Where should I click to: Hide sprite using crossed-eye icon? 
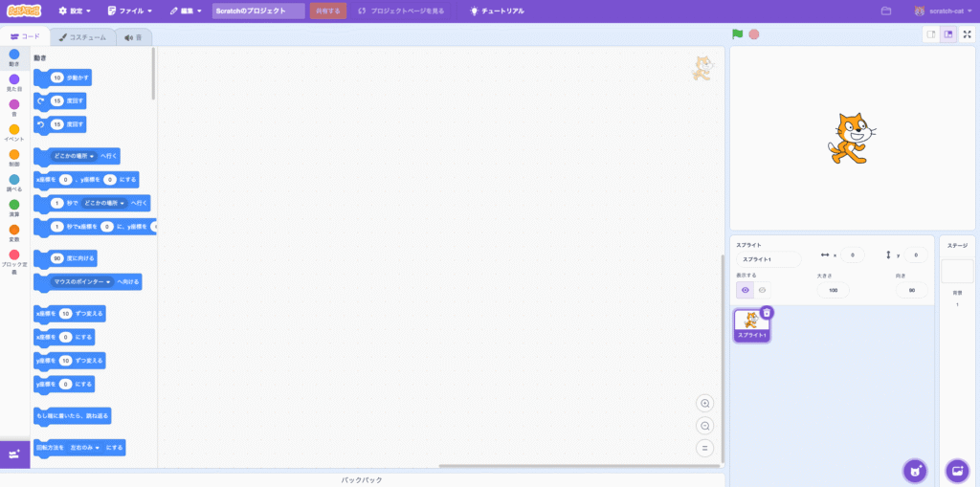tap(763, 290)
